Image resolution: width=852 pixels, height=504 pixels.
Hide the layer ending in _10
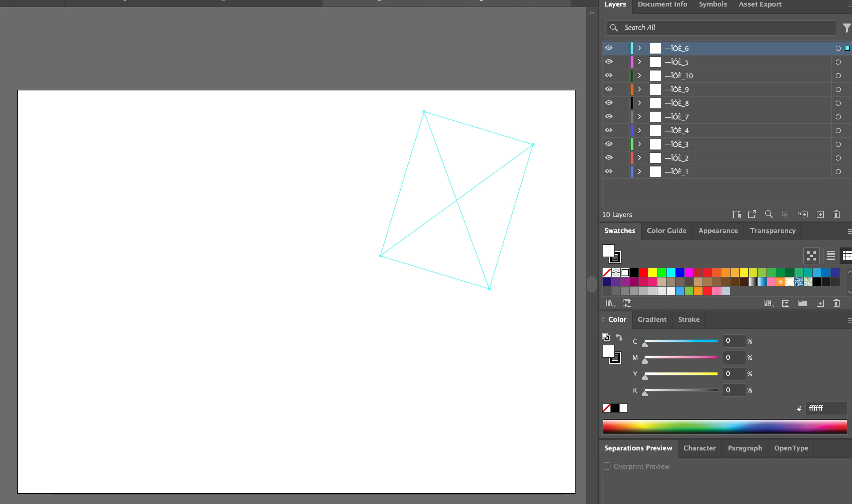(x=609, y=75)
